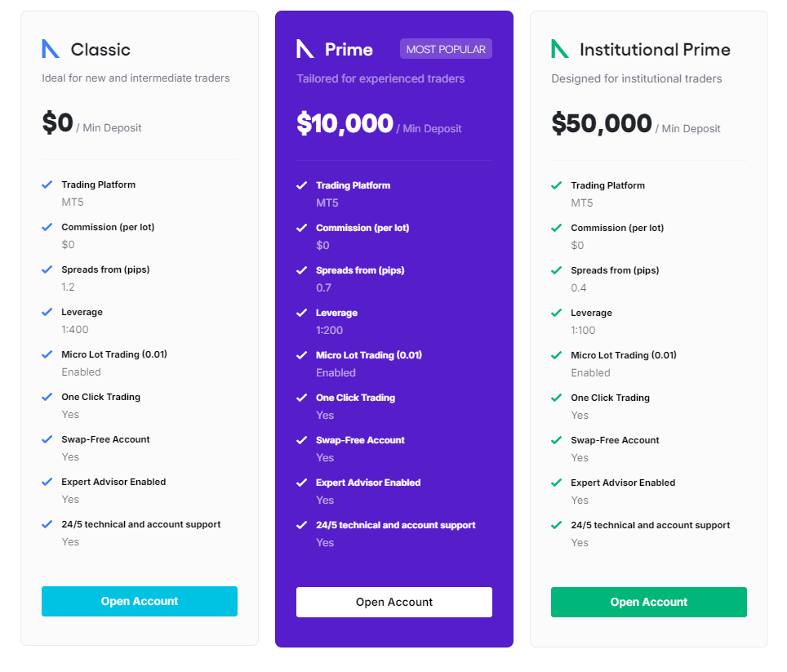Select the Institutional Prime heading text
Viewport: 787px width, 672px height.
(x=655, y=50)
